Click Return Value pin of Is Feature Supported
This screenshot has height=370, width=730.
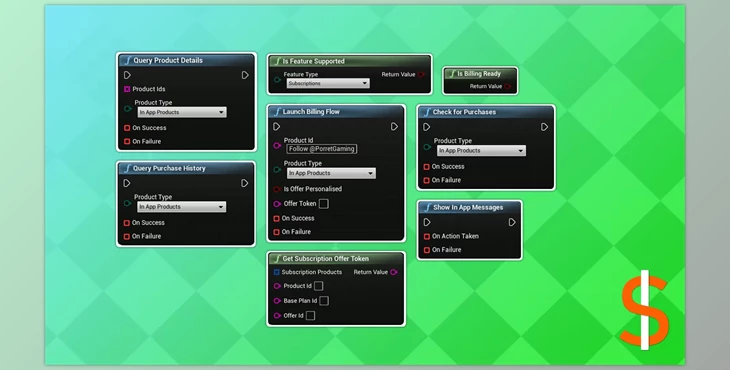click(421, 74)
